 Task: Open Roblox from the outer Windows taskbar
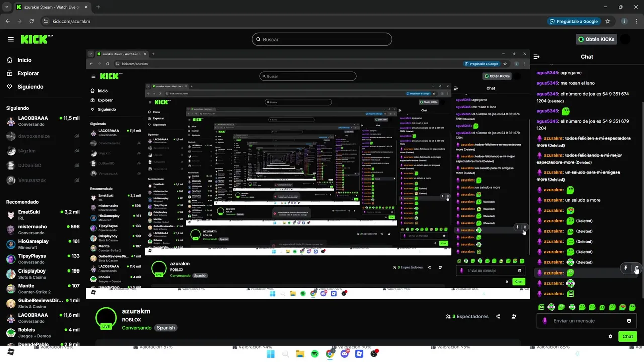[359, 354]
